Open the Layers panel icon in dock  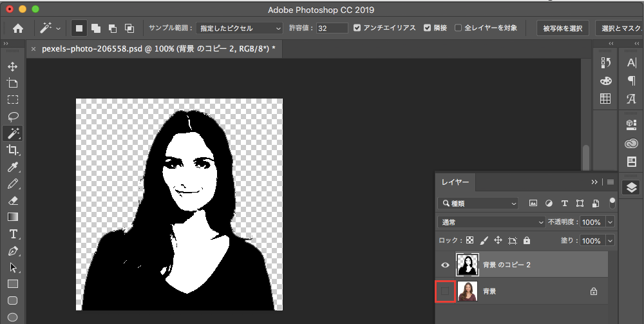631,187
